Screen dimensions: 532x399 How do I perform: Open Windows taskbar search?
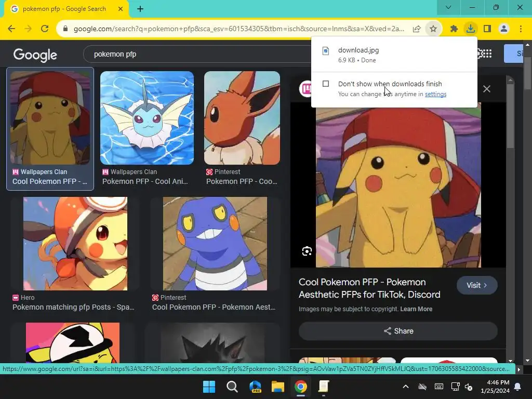[232, 387]
